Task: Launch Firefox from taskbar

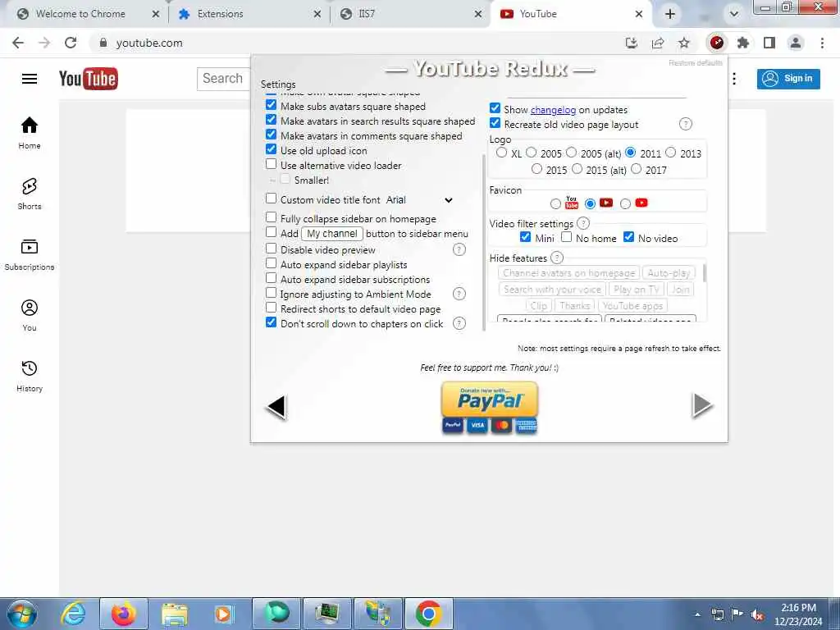Action: point(124,614)
